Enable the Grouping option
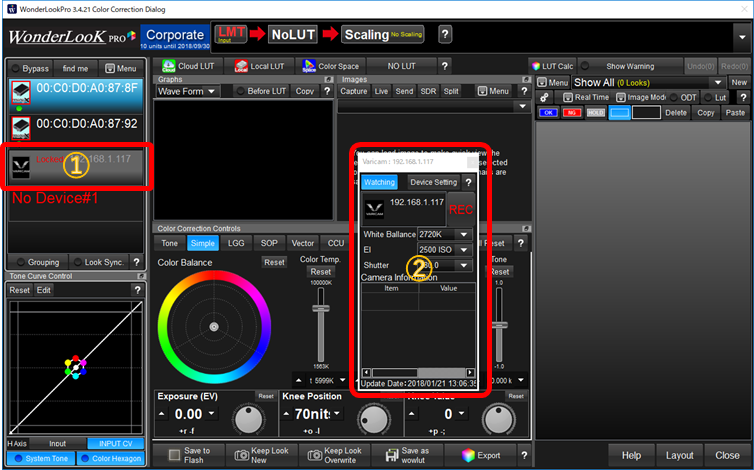Viewport: 754px width, 470px height. coord(38,262)
